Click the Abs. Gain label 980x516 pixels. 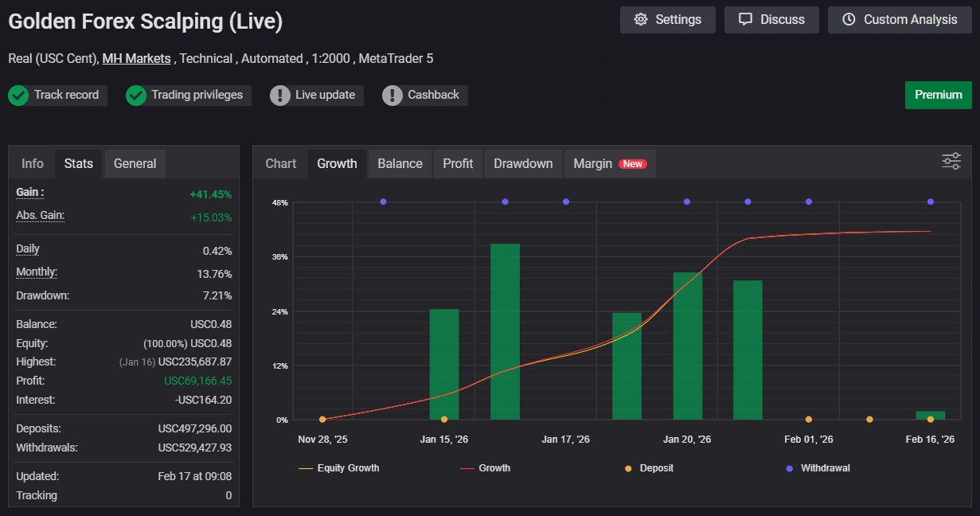pyautogui.click(x=41, y=215)
